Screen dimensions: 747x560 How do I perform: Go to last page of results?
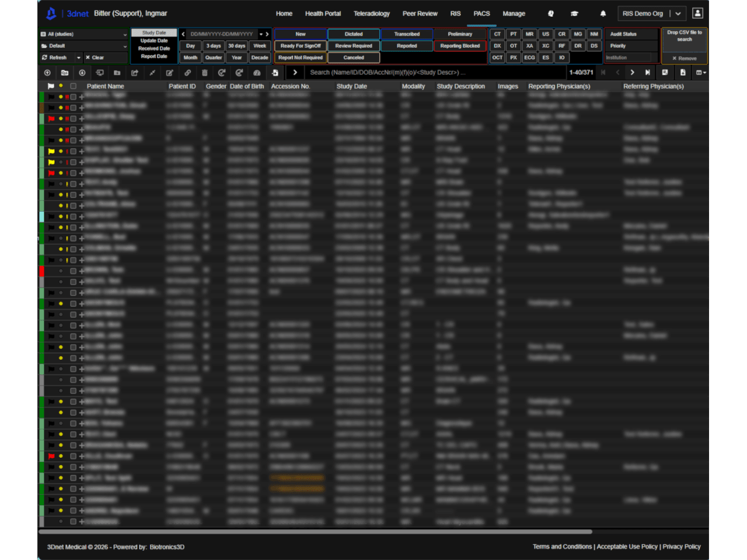(x=647, y=72)
